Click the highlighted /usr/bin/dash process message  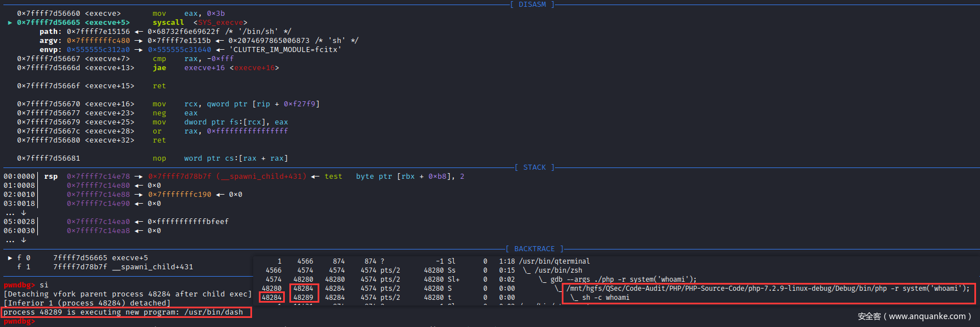pos(125,312)
